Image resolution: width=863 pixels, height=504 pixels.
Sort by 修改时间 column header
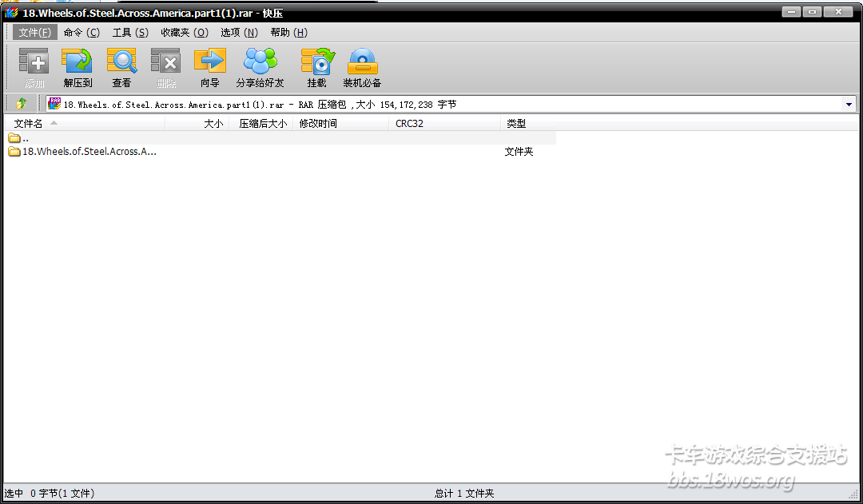[318, 124]
